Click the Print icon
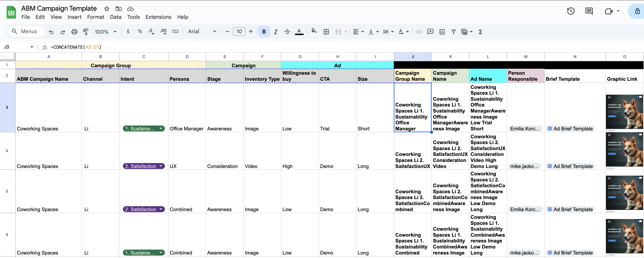644x258 pixels. [x=74, y=32]
